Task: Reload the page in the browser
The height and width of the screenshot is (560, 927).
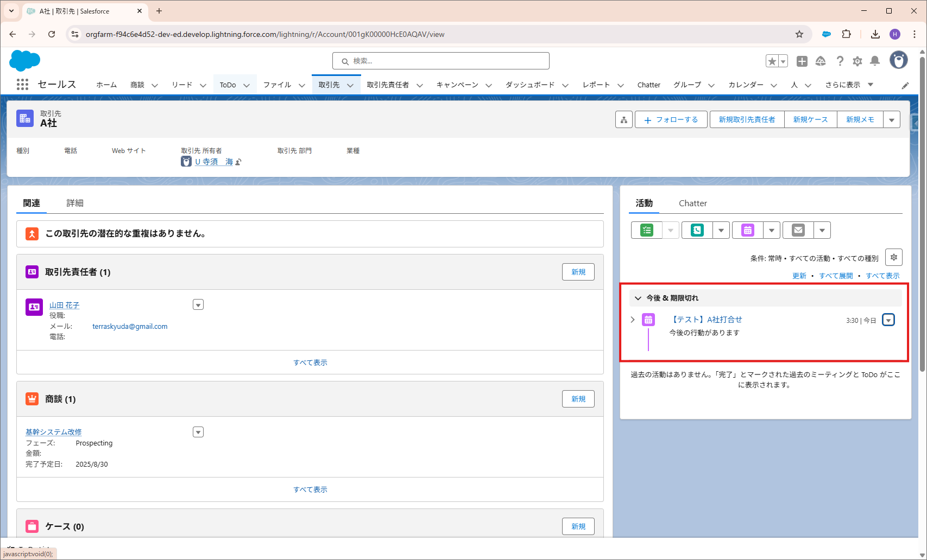Action: (x=52, y=34)
